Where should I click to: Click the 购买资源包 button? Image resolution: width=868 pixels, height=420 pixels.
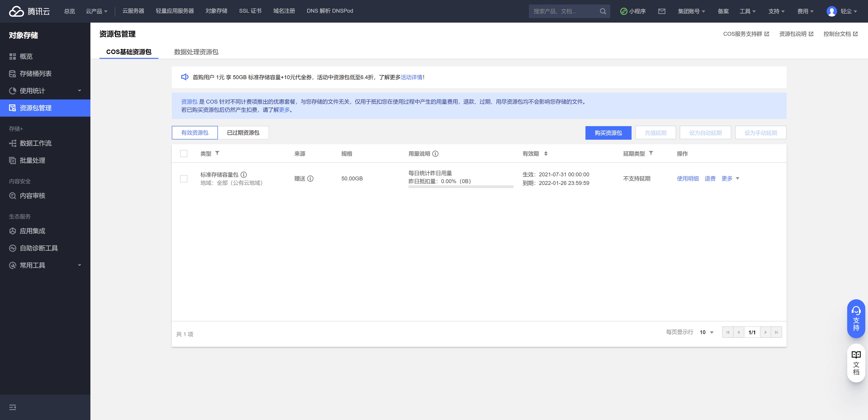pyautogui.click(x=608, y=133)
